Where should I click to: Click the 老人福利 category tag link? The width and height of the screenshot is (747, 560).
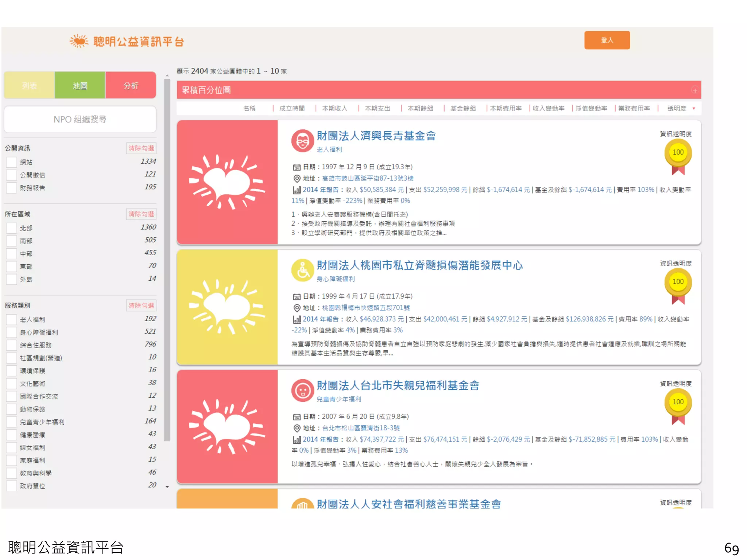[329, 150]
